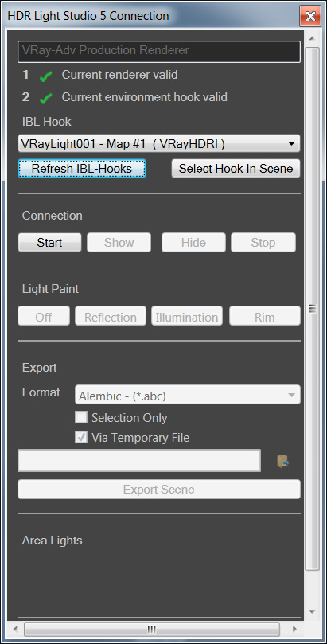The width and height of the screenshot is (327, 644).
Task: Open the export Format Alembic dropdown
Action: point(188,395)
